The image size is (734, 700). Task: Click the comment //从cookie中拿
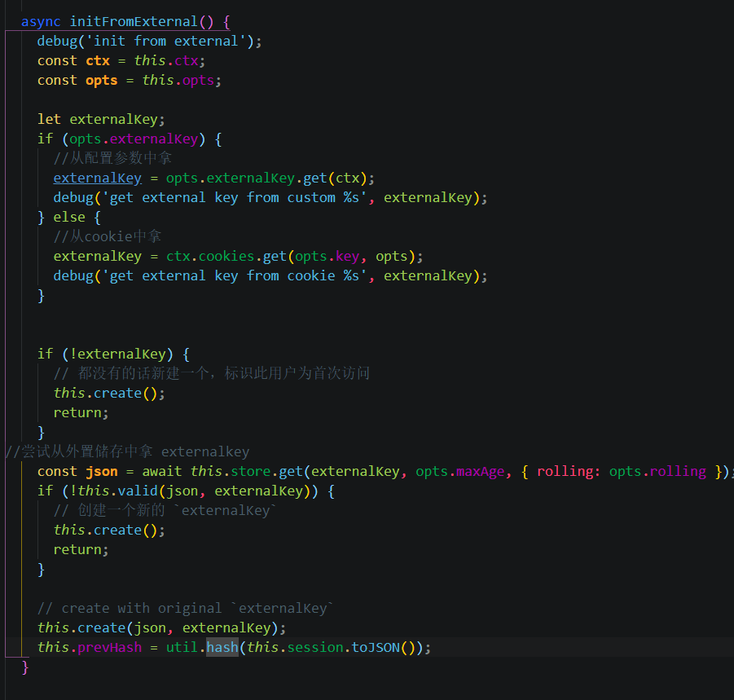(x=108, y=236)
